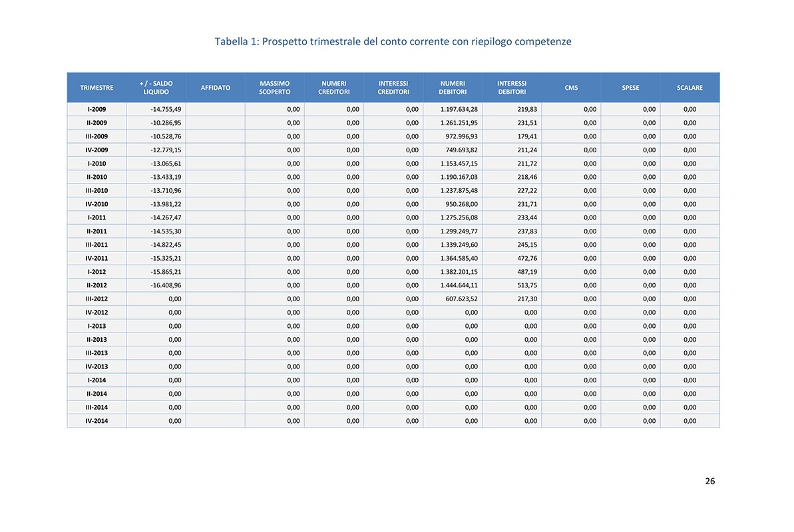Select interessi debitori value 472,76
The width and height of the screenshot is (794, 532).
point(527,259)
